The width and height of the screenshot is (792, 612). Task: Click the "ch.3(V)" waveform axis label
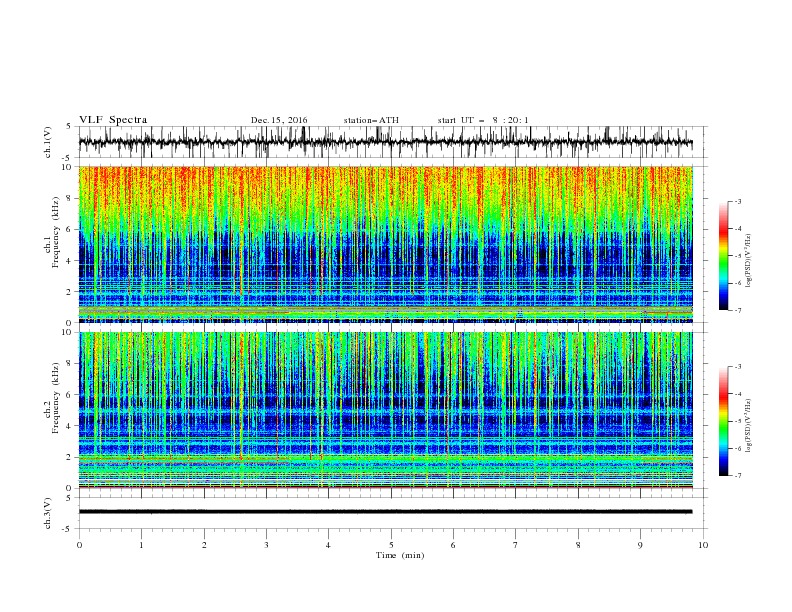[48, 513]
